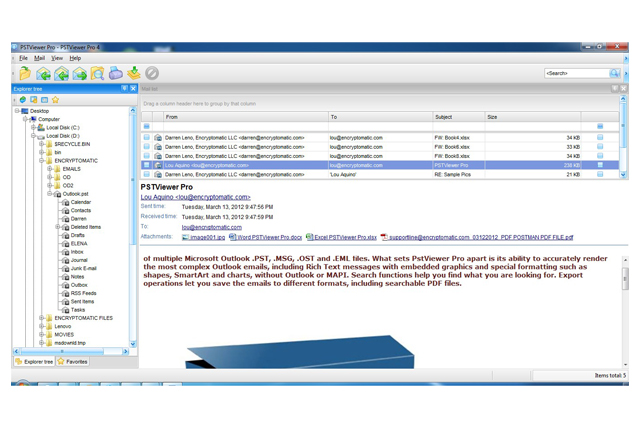Click the Inbox folder icon in tree
Screen dimensions: 640x426
pyautogui.click(x=65, y=252)
